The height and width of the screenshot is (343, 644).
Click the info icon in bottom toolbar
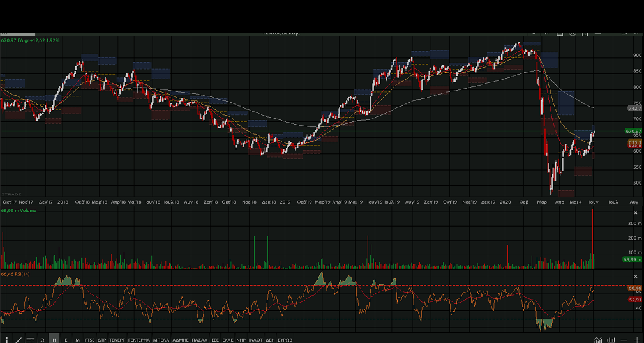[x=6, y=339]
